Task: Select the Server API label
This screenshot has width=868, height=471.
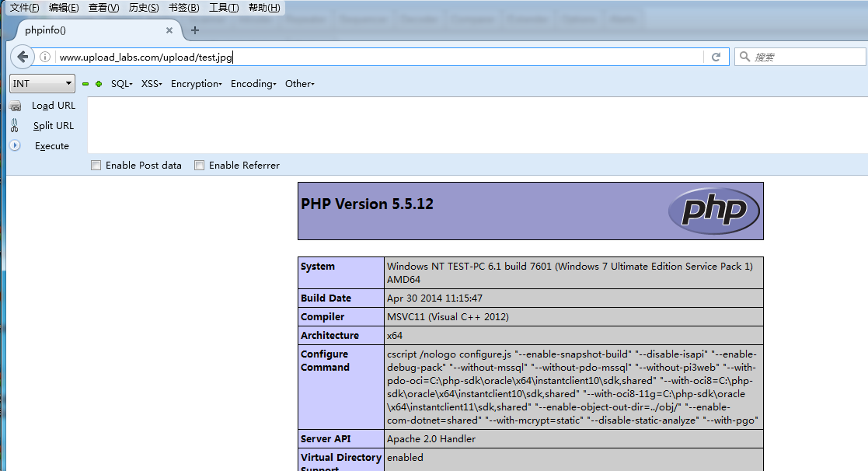Action: [326, 439]
